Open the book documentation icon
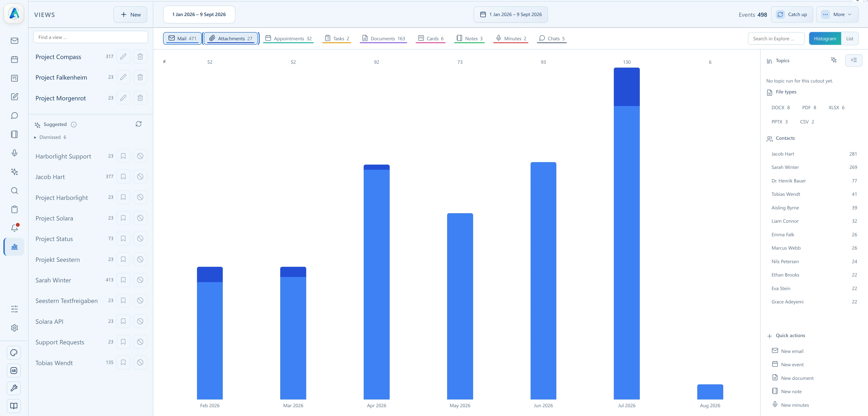The image size is (868, 416). 14,406
